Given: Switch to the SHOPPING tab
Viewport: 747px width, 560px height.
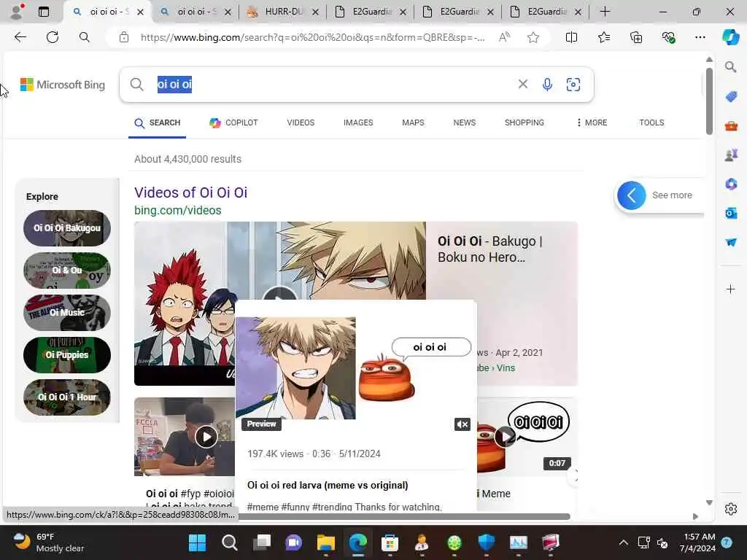Looking at the screenshot, I should tap(524, 122).
